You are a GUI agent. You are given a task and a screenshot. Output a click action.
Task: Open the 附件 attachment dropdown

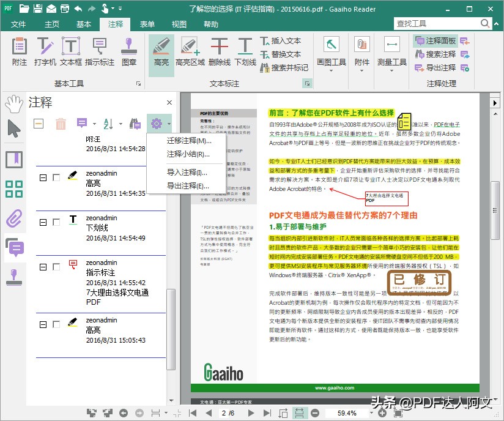click(x=362, y=54)
